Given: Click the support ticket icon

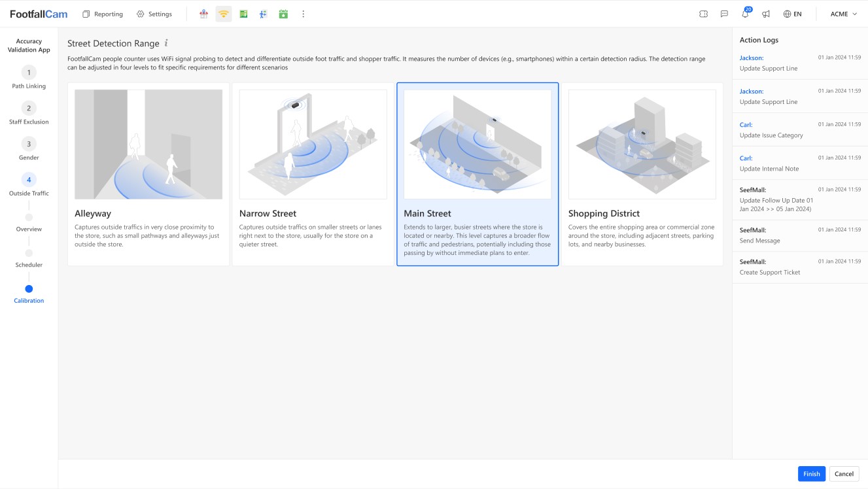Looking at the screenshot, I should pos(703,14).
